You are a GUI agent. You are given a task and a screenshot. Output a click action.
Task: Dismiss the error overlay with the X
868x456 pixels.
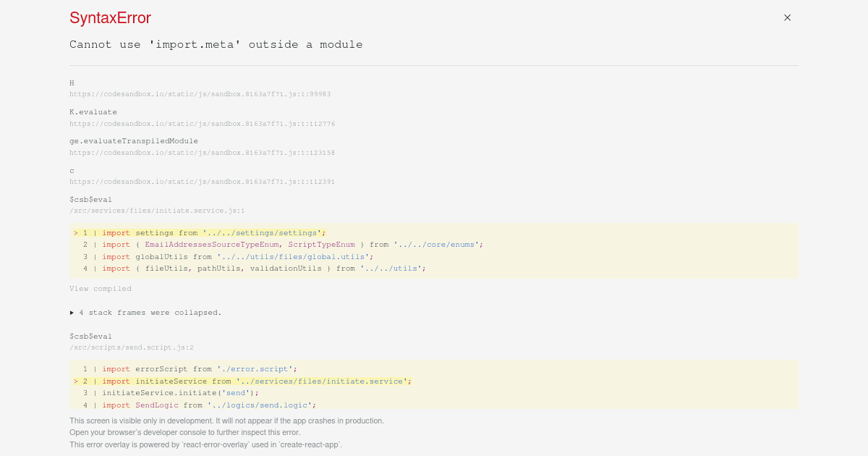click(787, 17)
